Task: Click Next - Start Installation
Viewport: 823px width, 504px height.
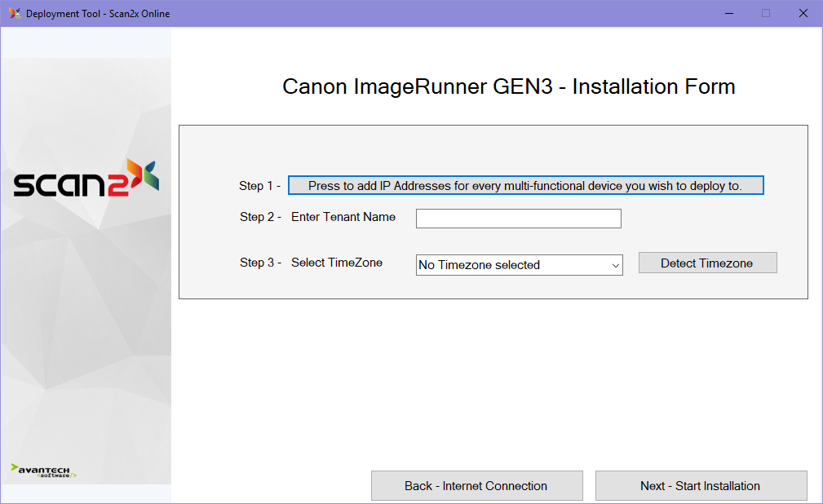Action: (701, 486)
